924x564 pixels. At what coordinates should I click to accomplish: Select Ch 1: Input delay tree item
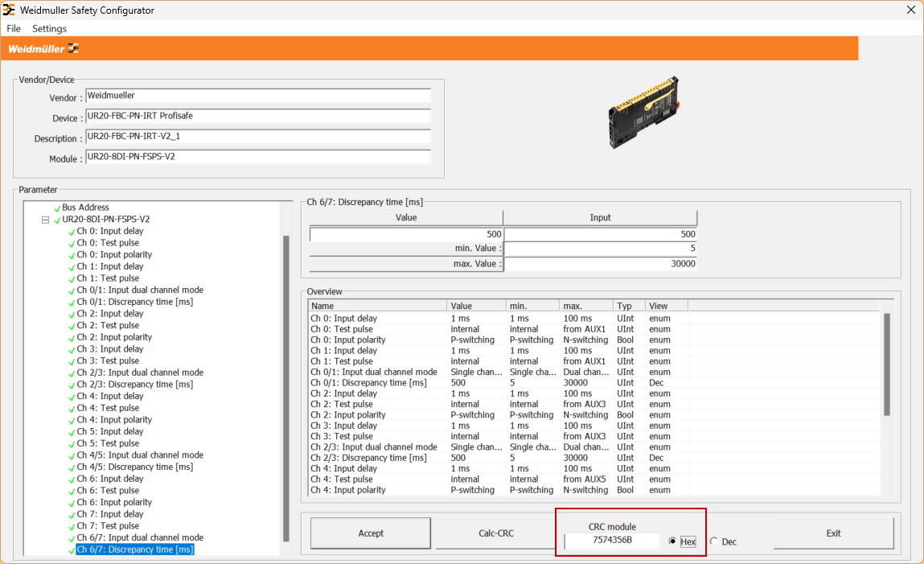coord(110,266)
